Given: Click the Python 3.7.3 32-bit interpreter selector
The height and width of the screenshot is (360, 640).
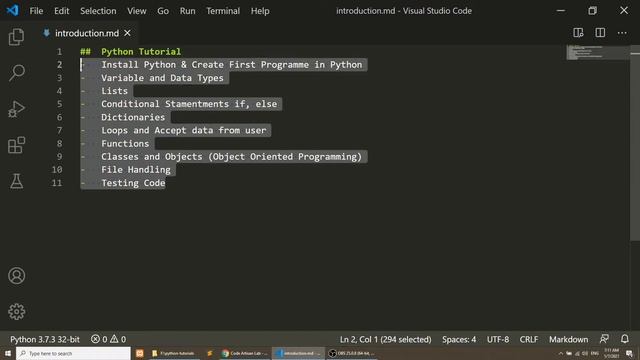Looking at the screenshot, I should click(45, 339).
